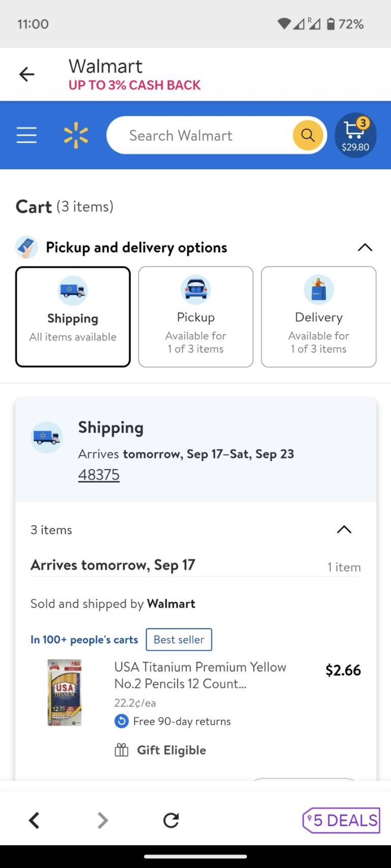Open the USA Titanium pencils thumbnail
Image resolution: width=391 pixels, height=868 pixels.
pos(64,692)
